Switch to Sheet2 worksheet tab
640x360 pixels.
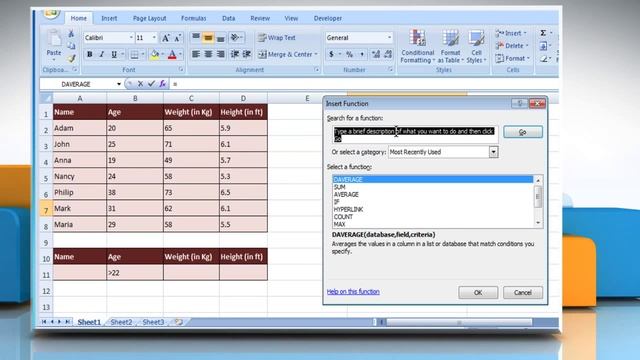point(121,322)
